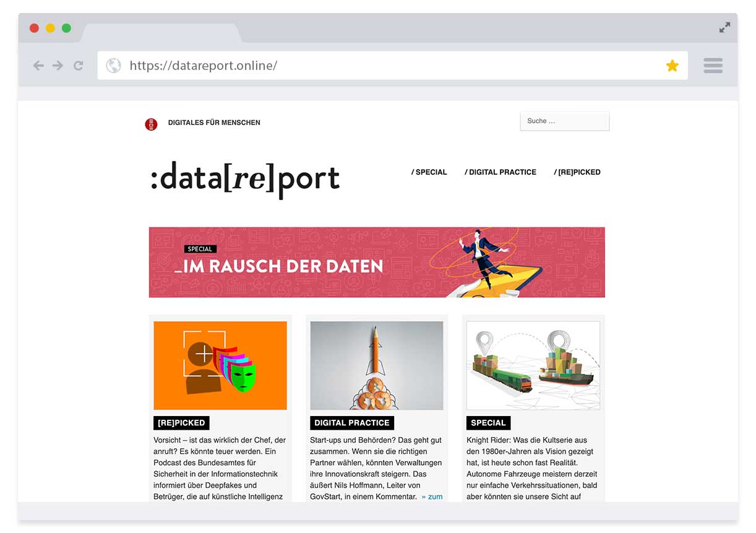This screenshot has width=756, height=533.
Task: Click the inactive browser tab at top
Action: click(162, 33)
